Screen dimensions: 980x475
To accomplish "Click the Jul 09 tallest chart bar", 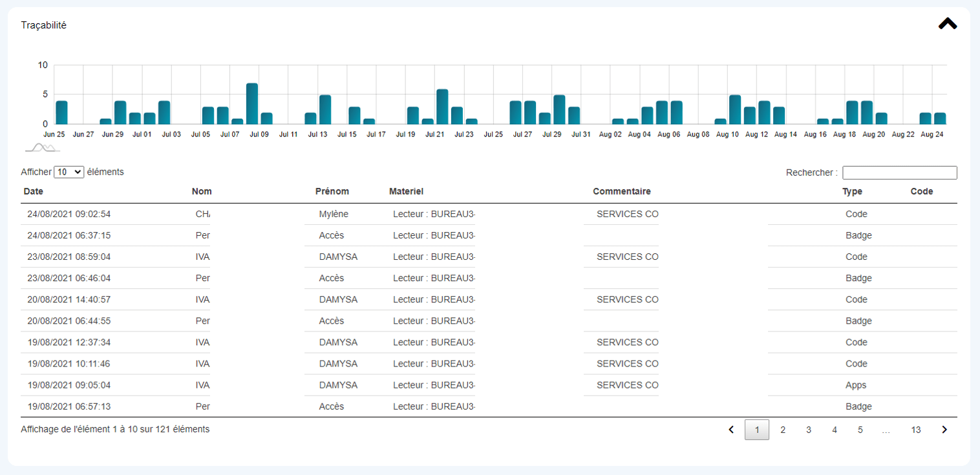I will pyautogui.click(x=252, y=103).
